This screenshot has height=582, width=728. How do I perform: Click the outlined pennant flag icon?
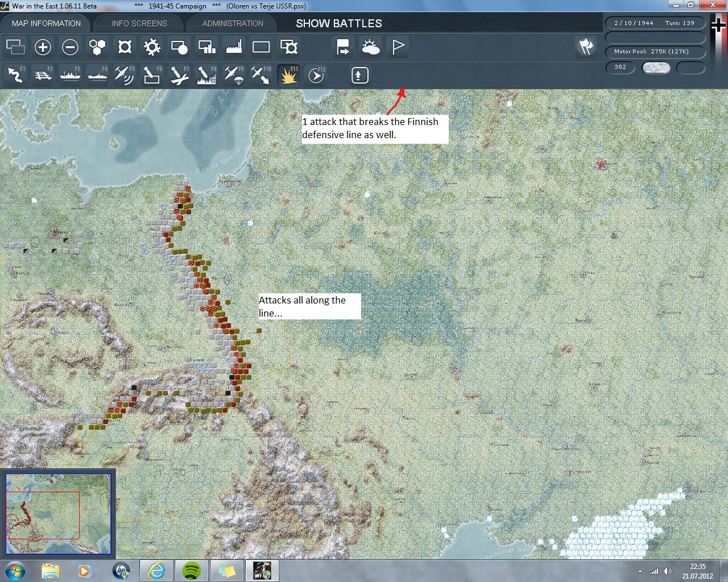[398, 47]
